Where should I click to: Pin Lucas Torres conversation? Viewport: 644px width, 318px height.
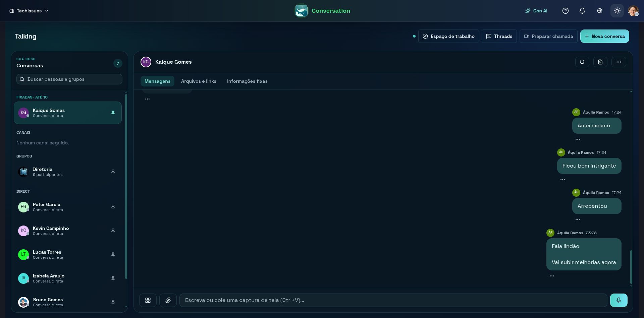tap(113, 255)
